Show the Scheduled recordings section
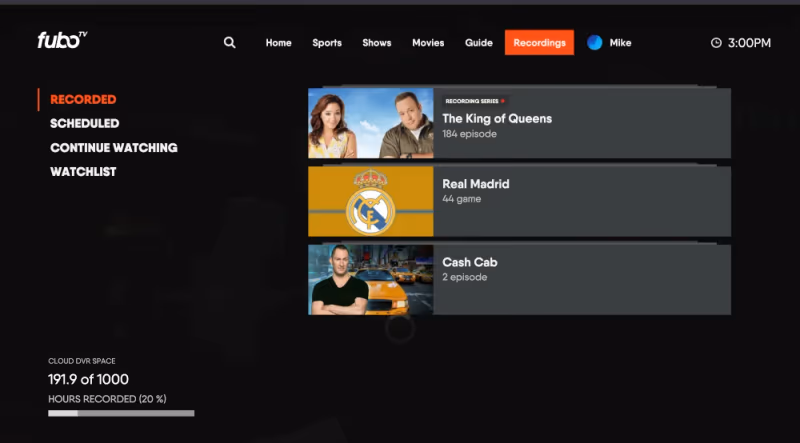Viewport: 800px width, 443px height. 85,124
